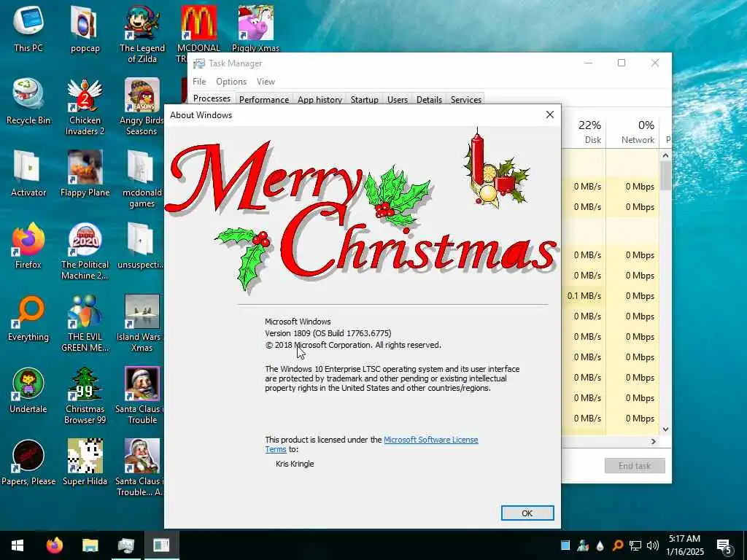Open the mcdonald games folder
The height and width of the screenshot is (560, 747).
(x=142, y=178)
